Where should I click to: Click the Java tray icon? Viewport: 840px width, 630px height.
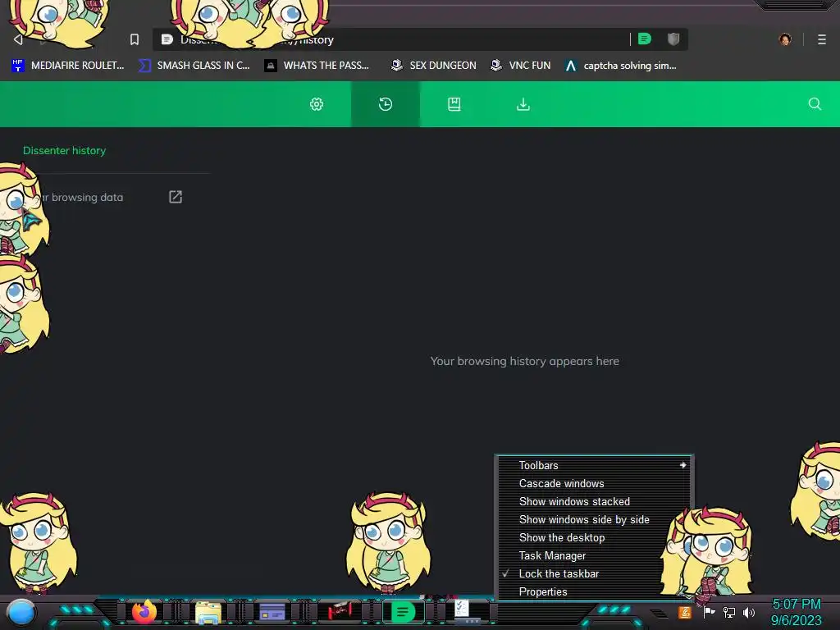(x=685, y=612)
